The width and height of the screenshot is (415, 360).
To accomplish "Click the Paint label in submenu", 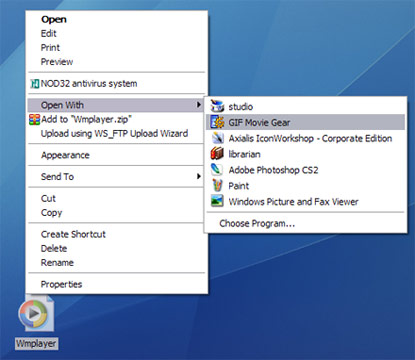I will (239, 186).
